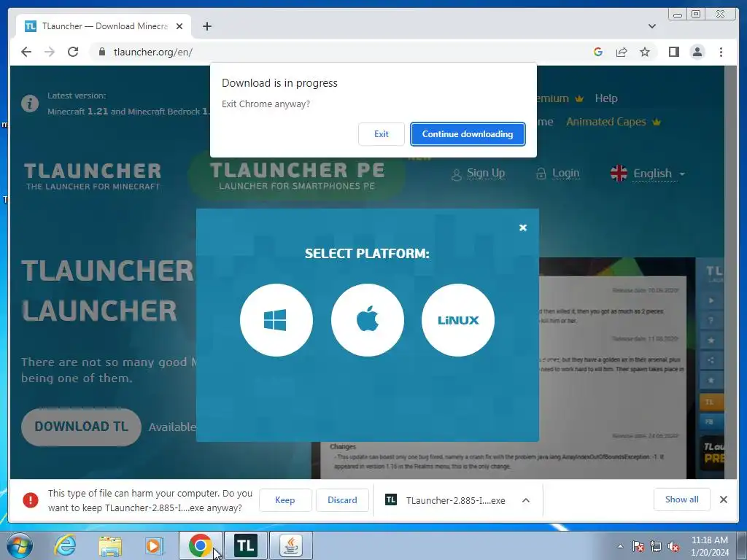This screenshot has width=747, height=560.
Task: Switch to TL app in taskbar
Action: (x=246, y=545)
